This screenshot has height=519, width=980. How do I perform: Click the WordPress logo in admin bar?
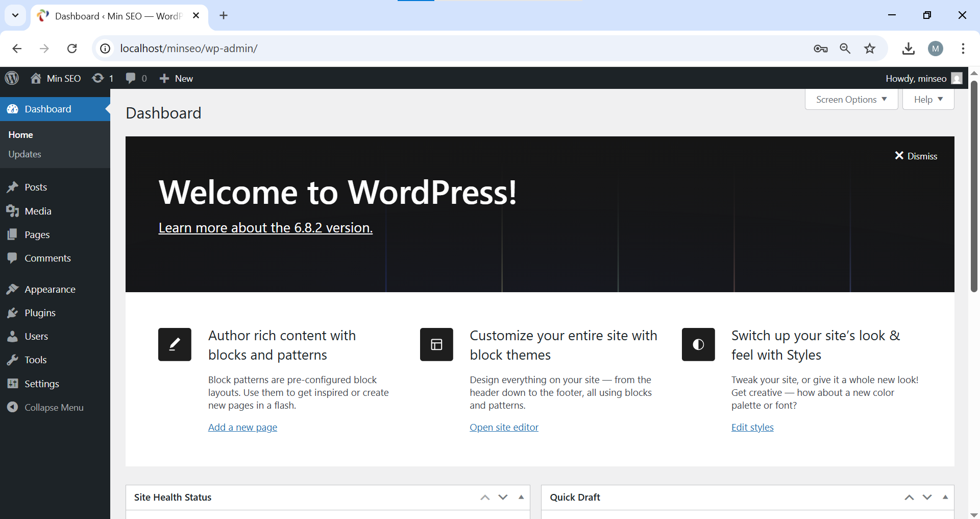tap(12, 78)
